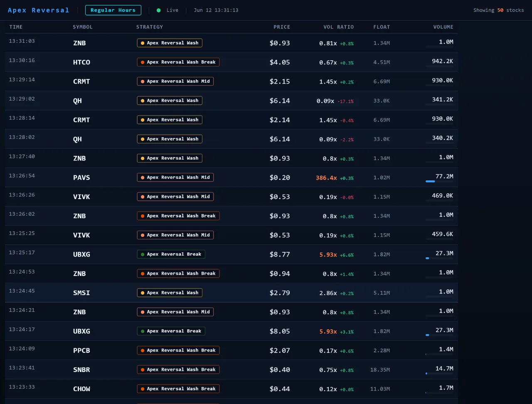Click the $2.79 price cell
Image resolution: width=532 pixels, height=404 pixels.
coord(280,293)
